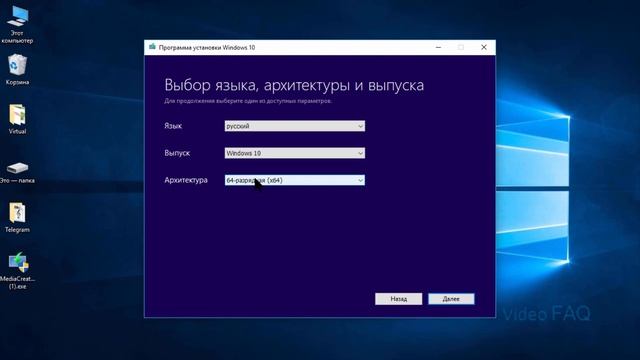The height and width of the screenshot is (360, 640).
Task: Open the Выпуск edition dropdown
Action: click(295, 153)
